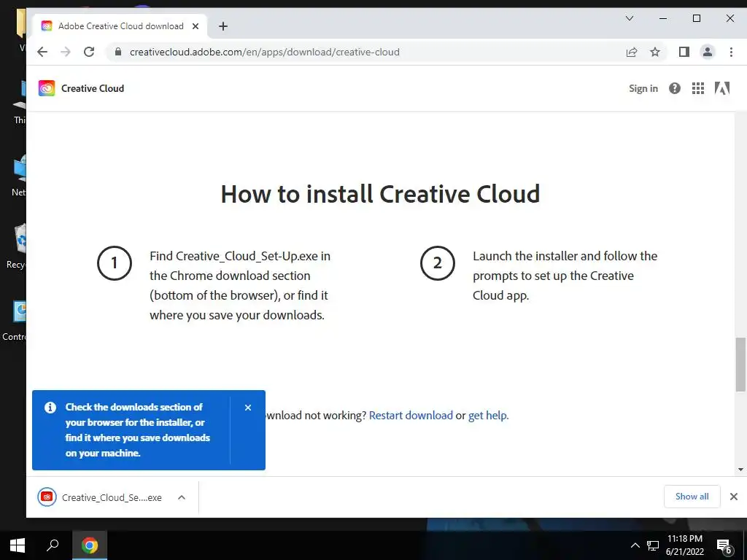Open a new tab with the plus button

tap(223, 26)
